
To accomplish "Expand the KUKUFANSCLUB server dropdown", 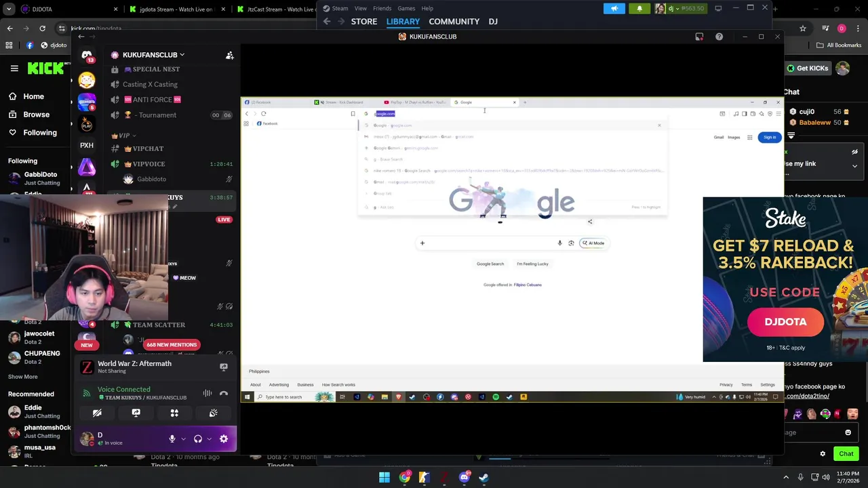I will [x=182, y=55].
